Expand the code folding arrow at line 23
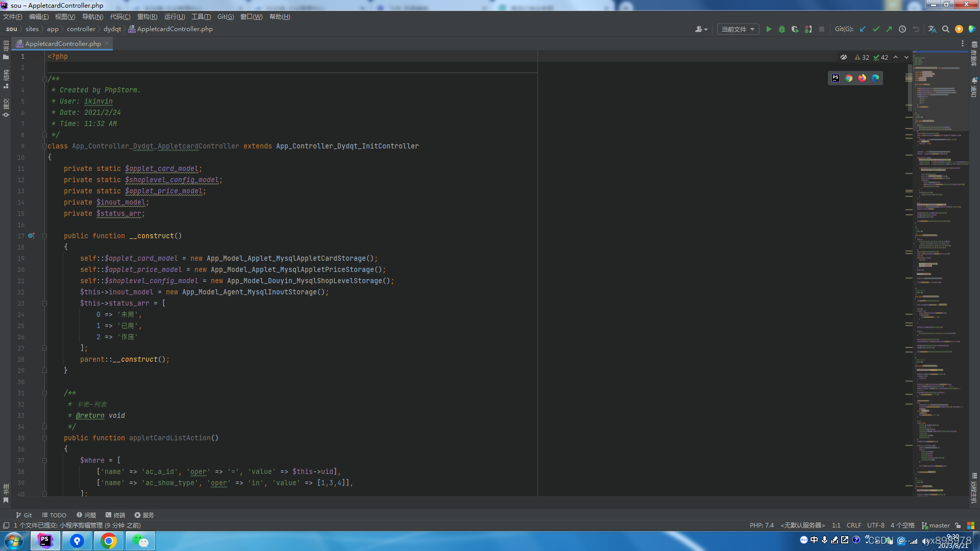The image size is (980, 551). click(x=44, y=304)
